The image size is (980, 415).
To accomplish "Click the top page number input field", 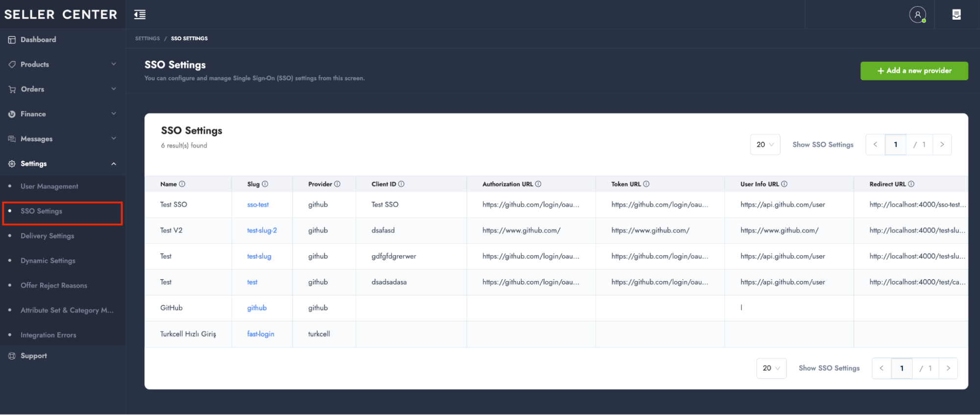I will (x=895, y=145).
